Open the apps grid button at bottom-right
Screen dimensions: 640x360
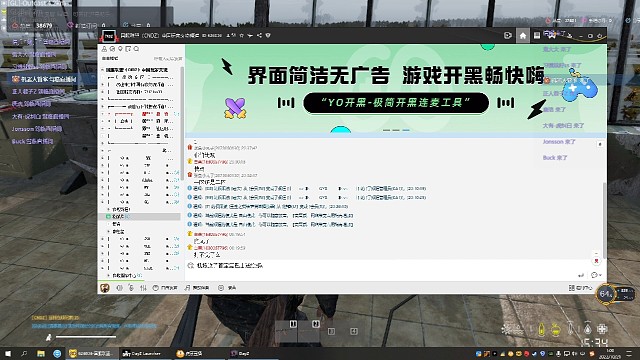(580, 288)
